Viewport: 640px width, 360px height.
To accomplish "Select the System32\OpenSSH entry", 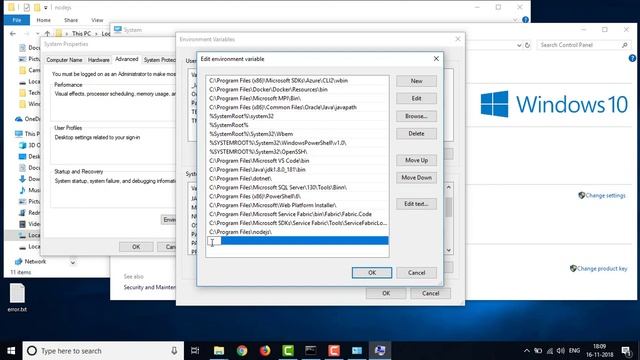I will click(x=298, y=152).
